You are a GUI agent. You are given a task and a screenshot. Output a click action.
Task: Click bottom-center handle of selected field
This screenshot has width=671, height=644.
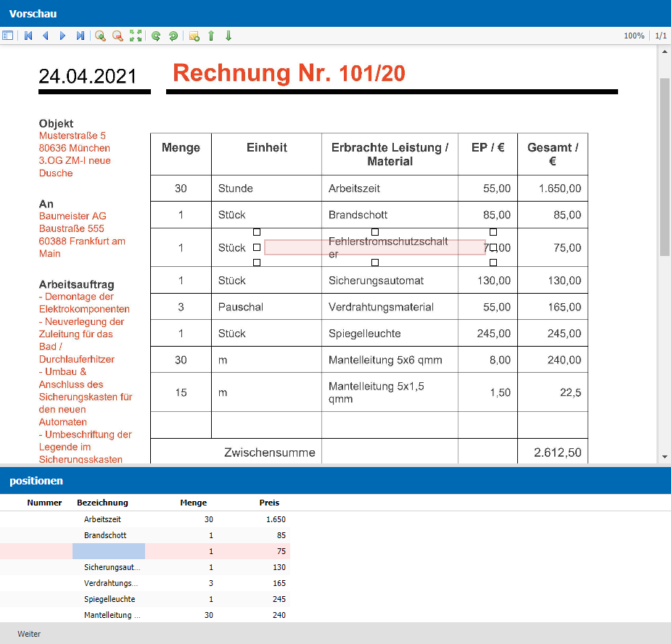pos(375,263)
